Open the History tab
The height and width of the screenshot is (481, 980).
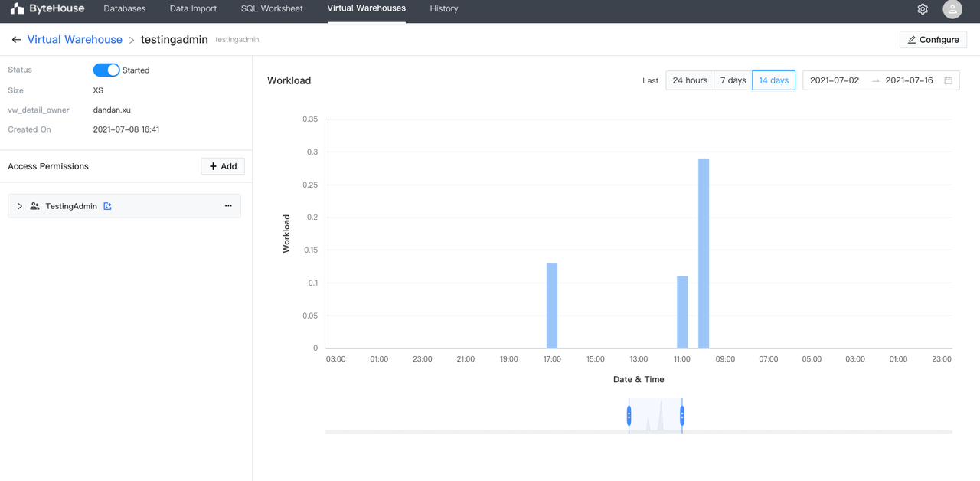point(444,9)
